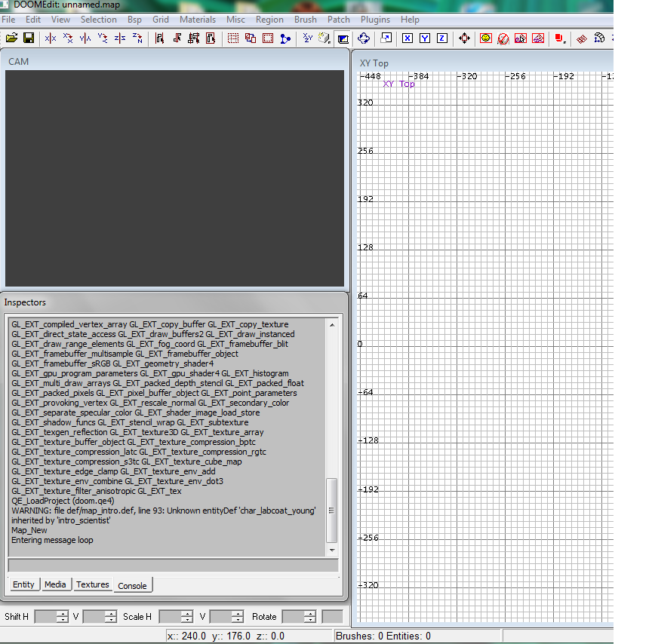Toggle the Z axis lock button
Image resolution: width=652 pixels, height=644 pixels.
tap(442, 38)
